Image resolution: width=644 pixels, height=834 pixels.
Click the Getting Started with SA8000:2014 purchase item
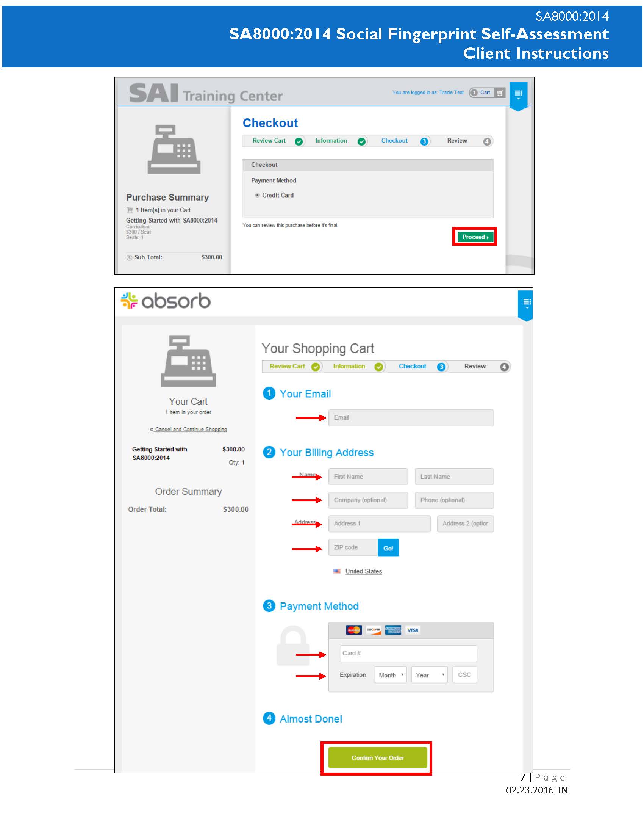(172, 220)
